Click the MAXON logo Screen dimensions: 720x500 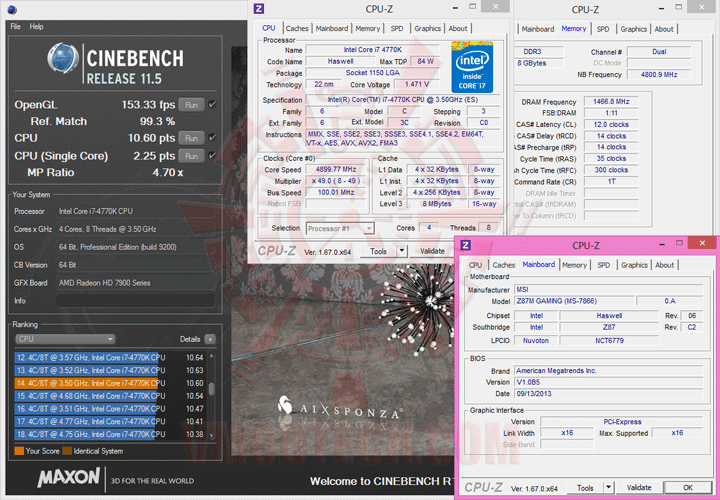pyautogui.click(x=68, y=477)
